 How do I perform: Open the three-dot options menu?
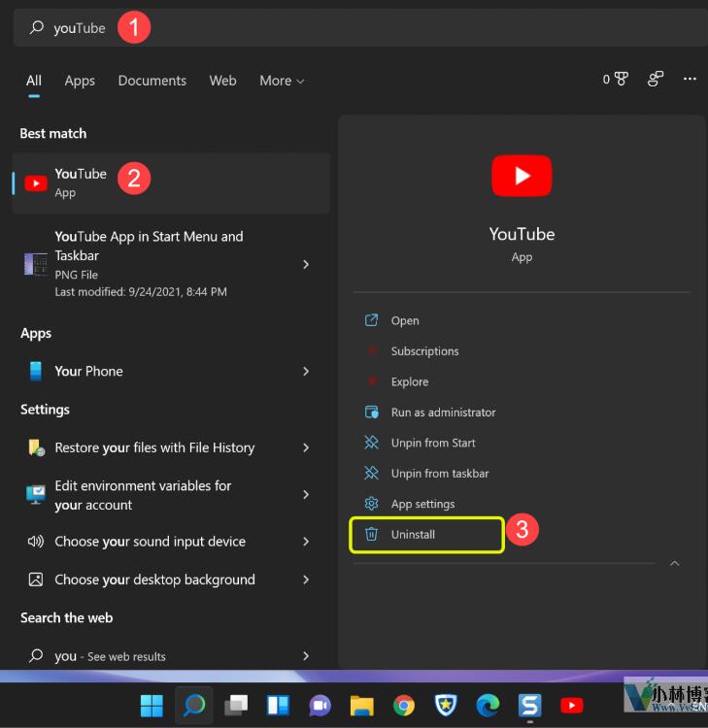pos(690,79)
